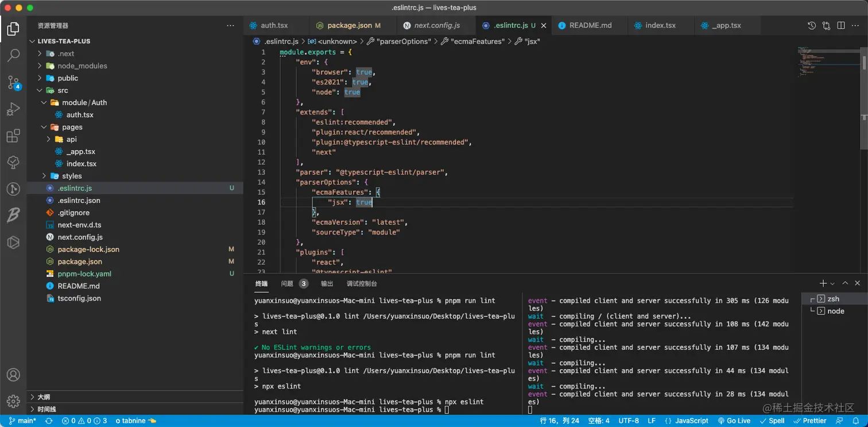Open Run and Debug view

(x=13, y=109)
